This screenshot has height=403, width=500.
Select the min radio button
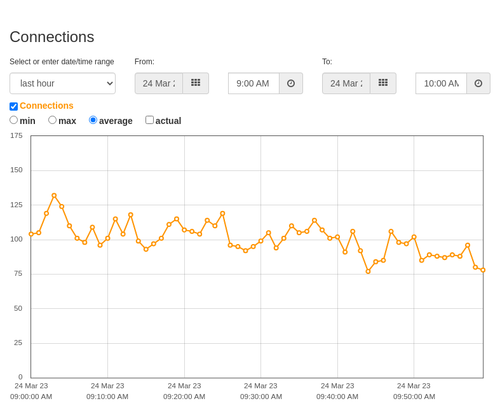click(x=14, y=120)
